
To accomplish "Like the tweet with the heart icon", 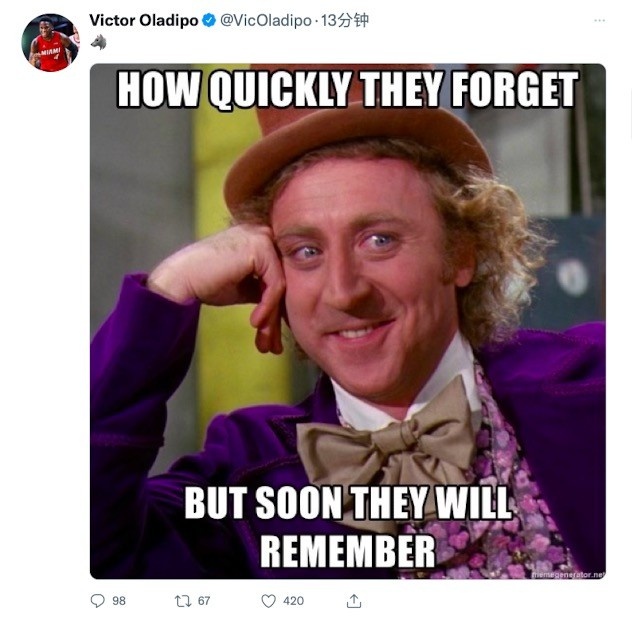I will [269, 601].
